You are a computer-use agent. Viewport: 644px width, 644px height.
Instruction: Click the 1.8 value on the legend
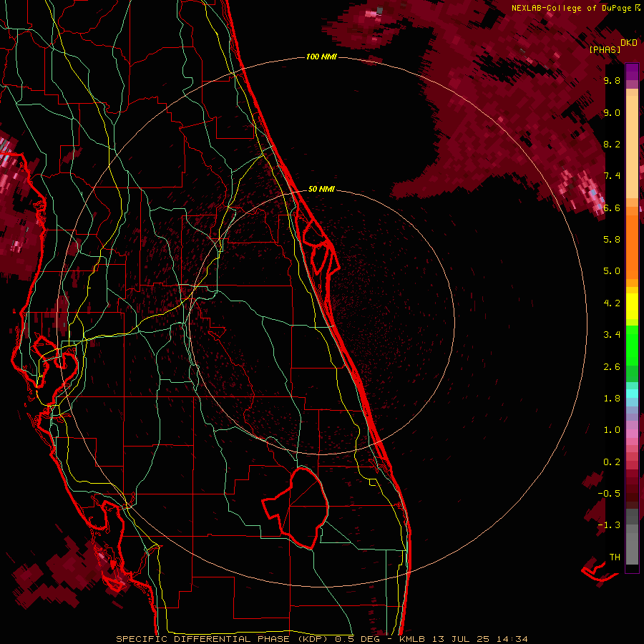coord(612,399)
